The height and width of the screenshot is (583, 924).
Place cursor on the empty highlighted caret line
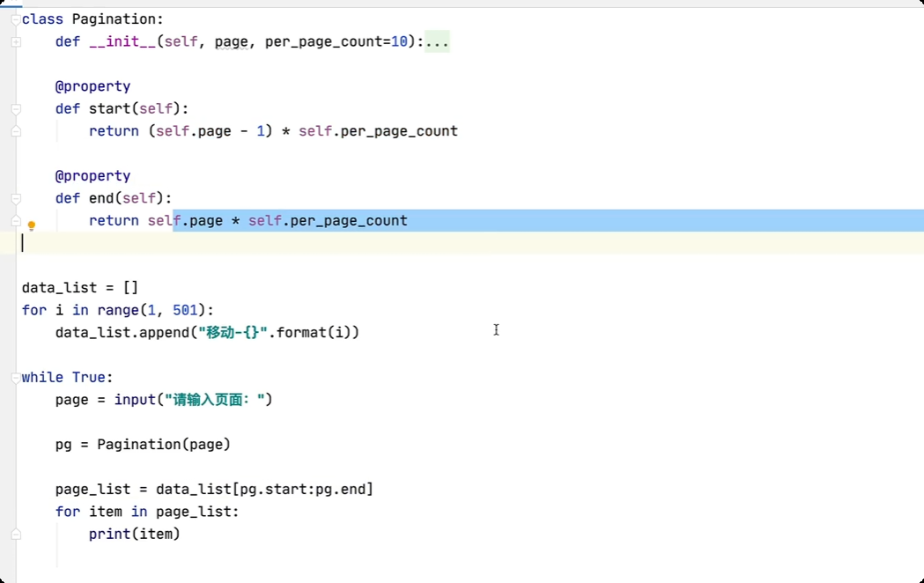point(470,243)
